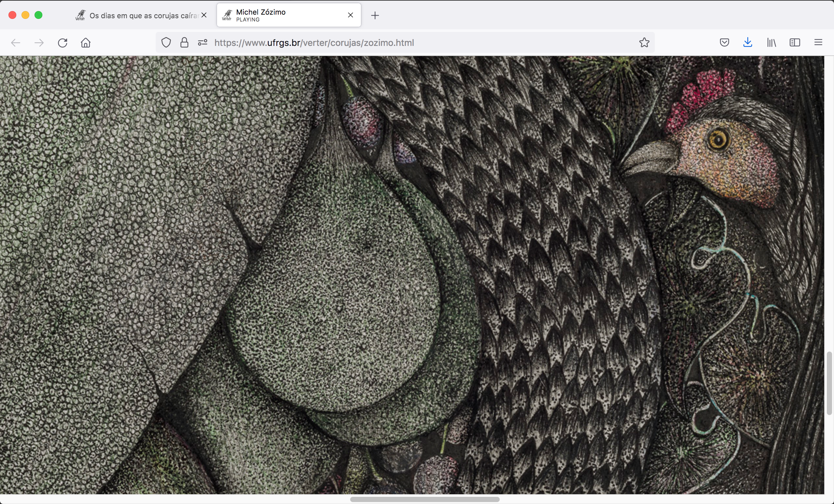Viewport: 834px width, 504px height.
Task: Save page to Pocket
Action: tap(724, 43)
